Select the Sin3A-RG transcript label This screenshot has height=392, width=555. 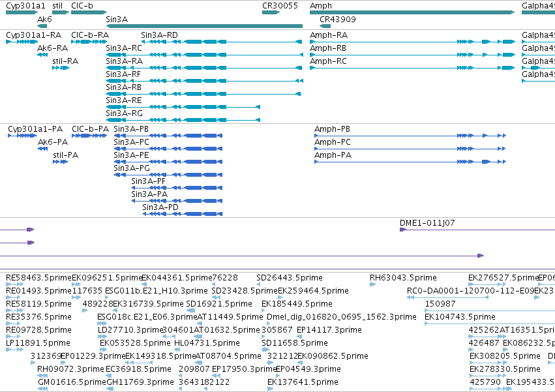pyautogui.click(x=124, y=113)
